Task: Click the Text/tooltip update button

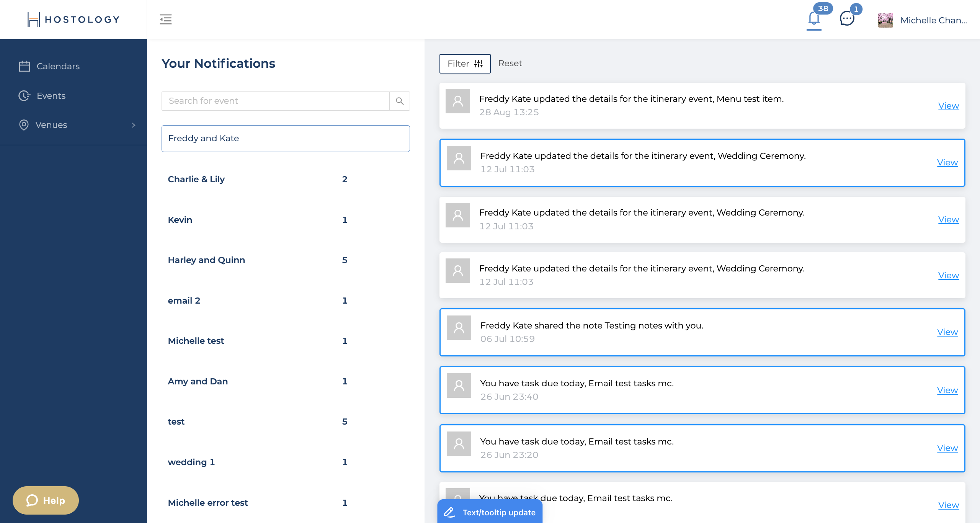Action: pyautogui.click(x=490, y=512)
